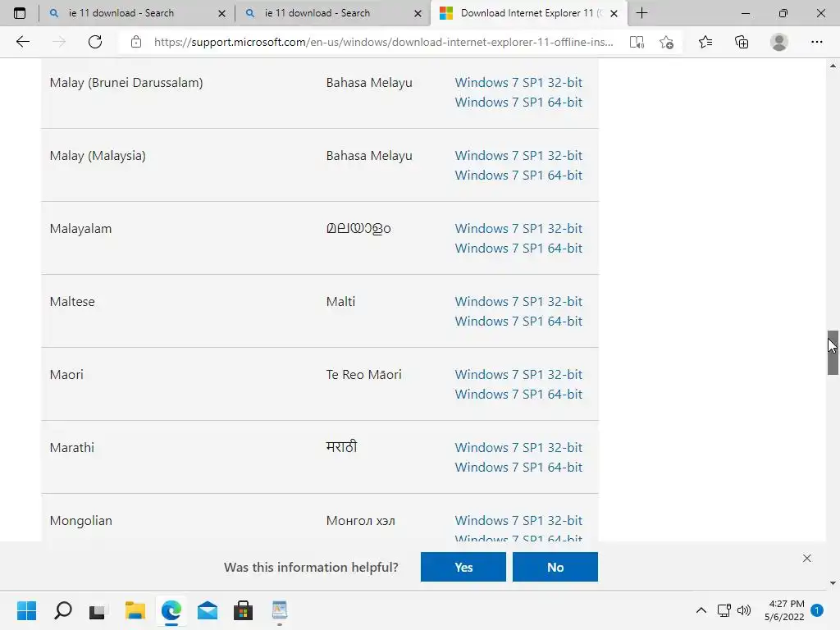Open Marathi Windows 7 SP1 32-bit link
Image resolution: width=840 pixels, height=630 pixels.
pos(518,448)
